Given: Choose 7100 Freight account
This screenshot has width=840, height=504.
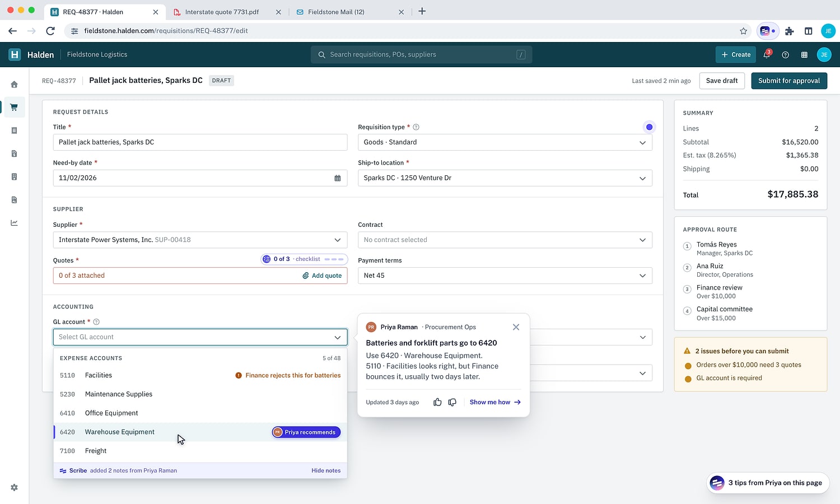Looking at the screenshot, I should tap(200, 451).
